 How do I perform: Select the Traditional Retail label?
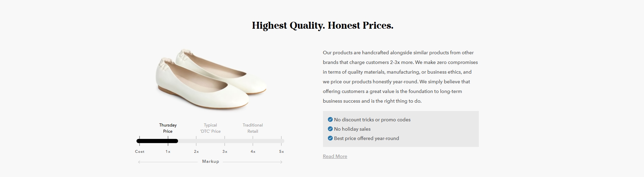[253, 128]
